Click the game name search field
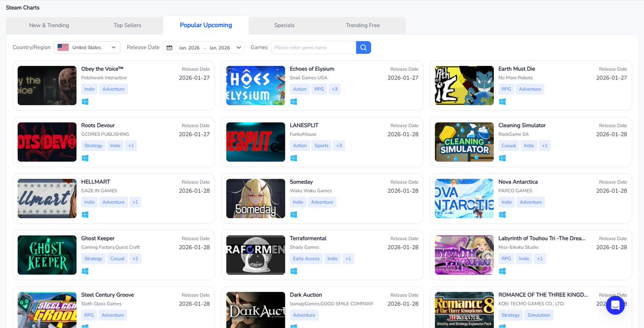644x328 pixels. 313,47
